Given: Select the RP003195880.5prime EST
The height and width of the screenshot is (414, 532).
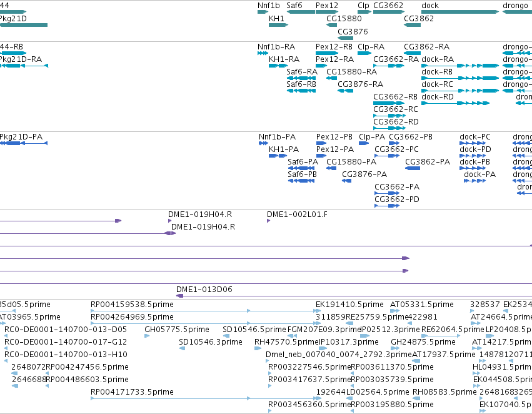Looking at the screenshot, I should click(352, 411).
